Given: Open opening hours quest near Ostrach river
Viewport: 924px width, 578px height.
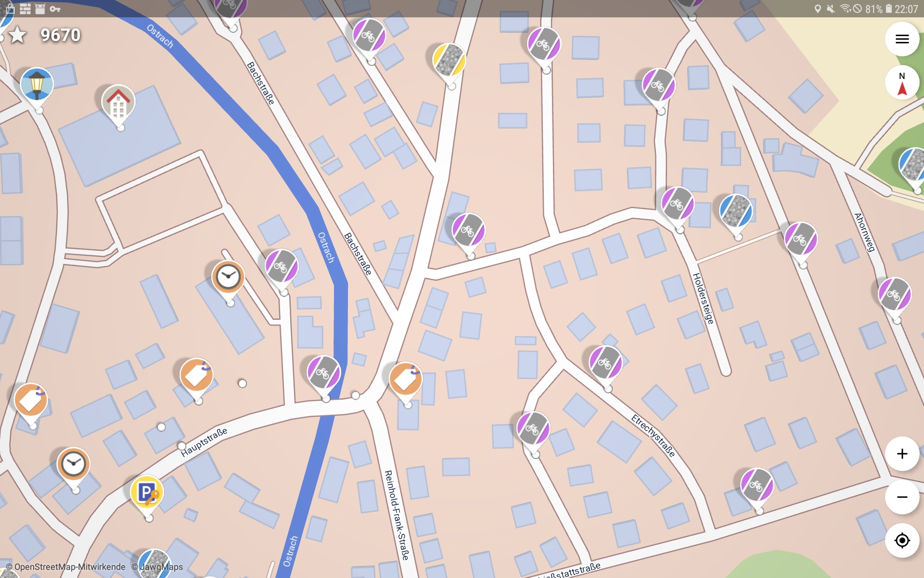Looking at the screenshot, I should click(x=228, y=277).
